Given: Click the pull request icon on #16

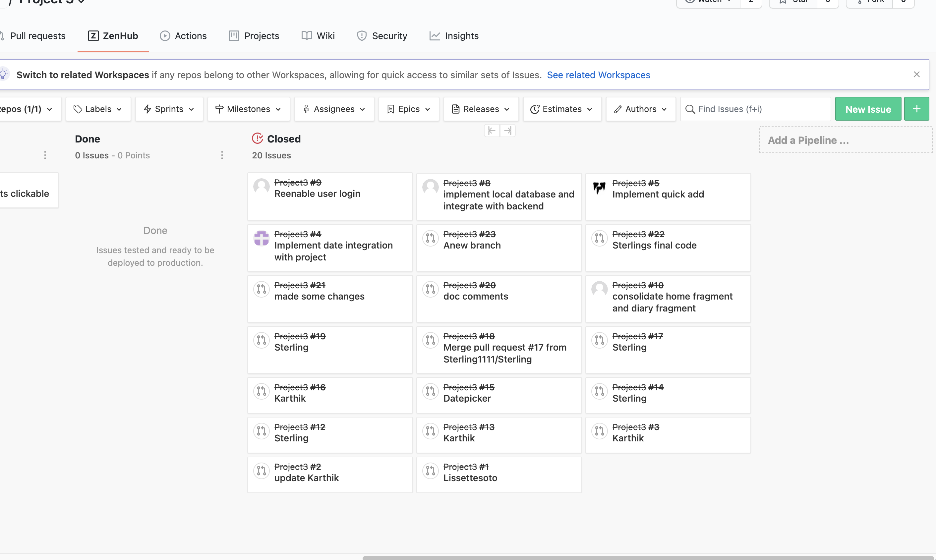Looking at the screenshot, I should pos(261,391).
